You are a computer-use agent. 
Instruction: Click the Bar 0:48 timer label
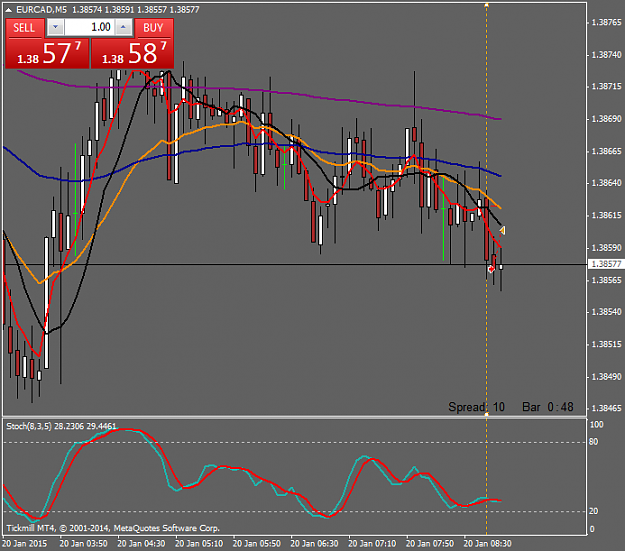[x=548, y=407]
